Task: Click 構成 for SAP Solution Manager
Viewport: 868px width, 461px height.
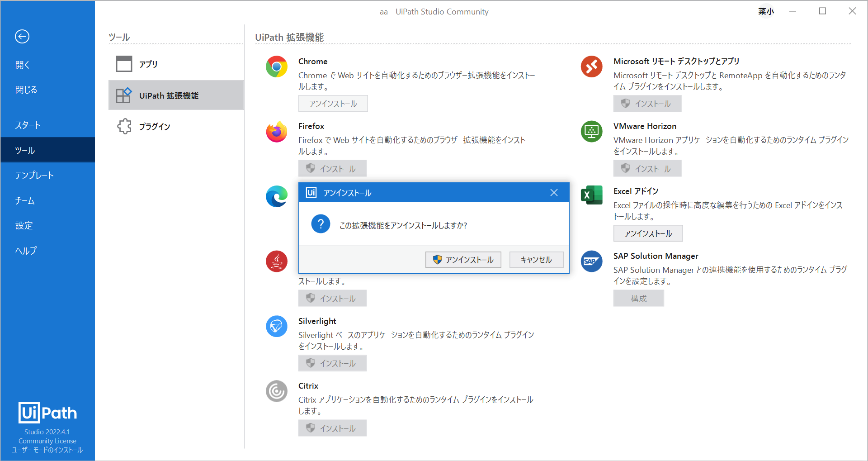Action: (x=639, y=298)
